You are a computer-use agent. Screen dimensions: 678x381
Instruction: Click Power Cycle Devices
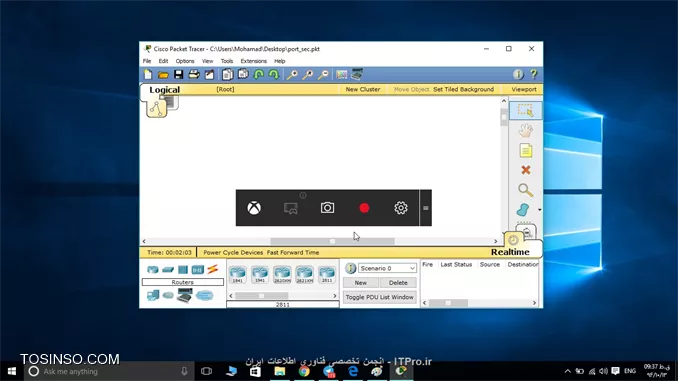coord(233,252)
